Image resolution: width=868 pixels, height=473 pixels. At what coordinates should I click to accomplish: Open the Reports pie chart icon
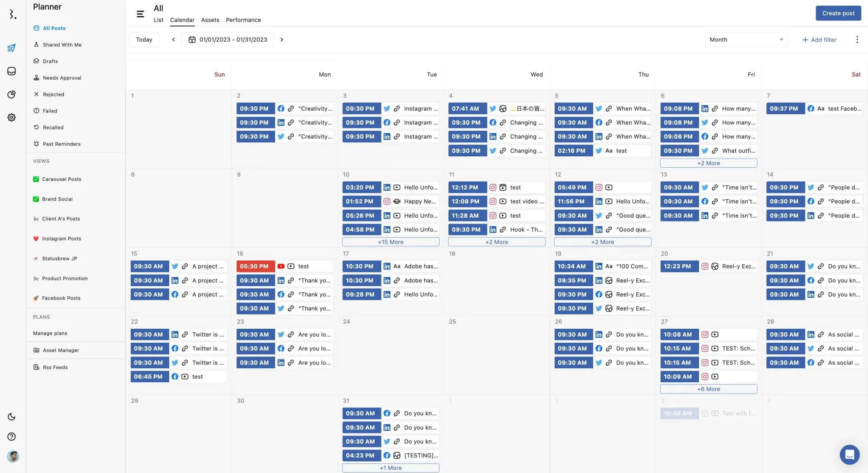[12, 94]
